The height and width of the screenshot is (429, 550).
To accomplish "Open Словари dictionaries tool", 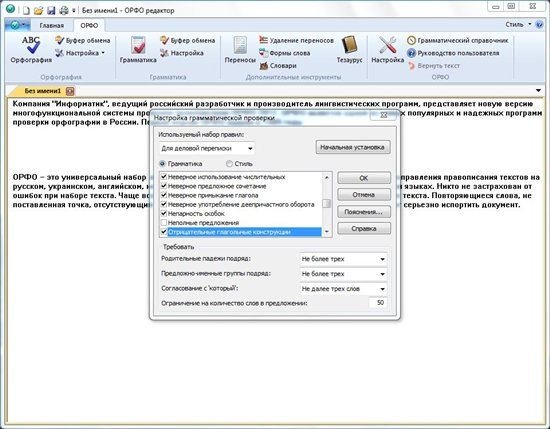I will tap(278, 66).
